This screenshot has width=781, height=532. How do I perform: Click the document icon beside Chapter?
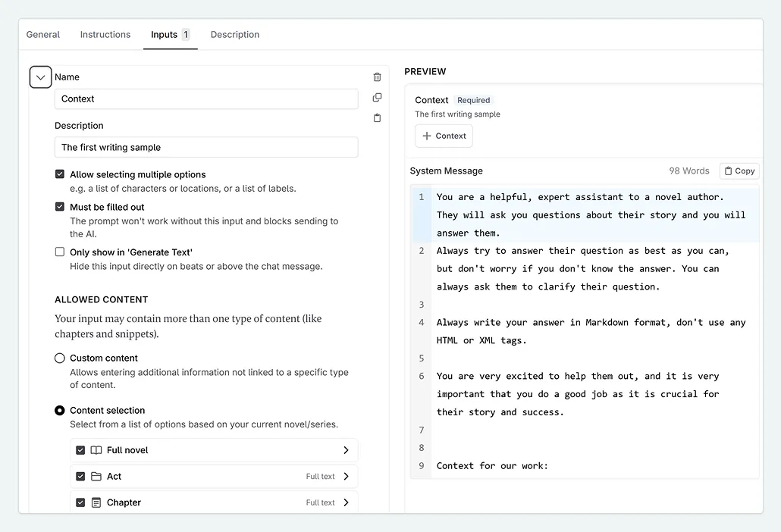pos(96,502)
